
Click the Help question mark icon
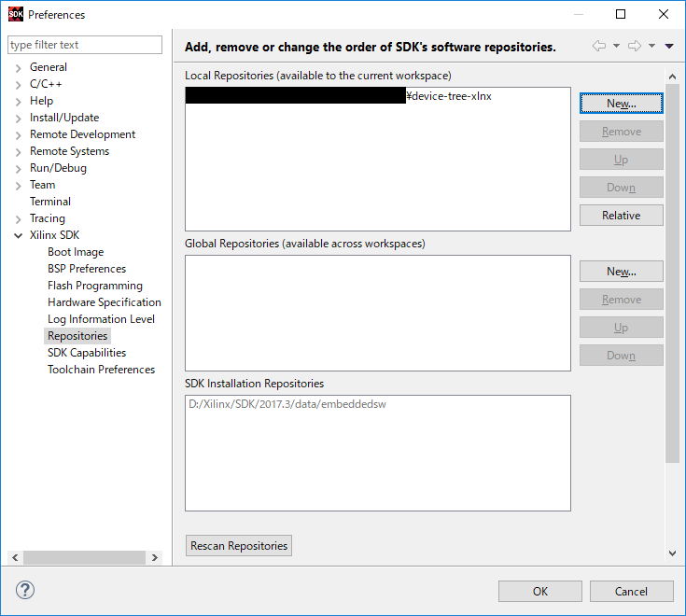[x=25, y=590]
